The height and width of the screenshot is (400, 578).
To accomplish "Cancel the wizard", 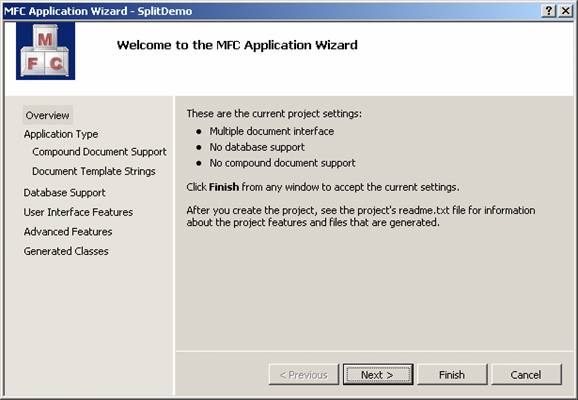I will point(526,375).
